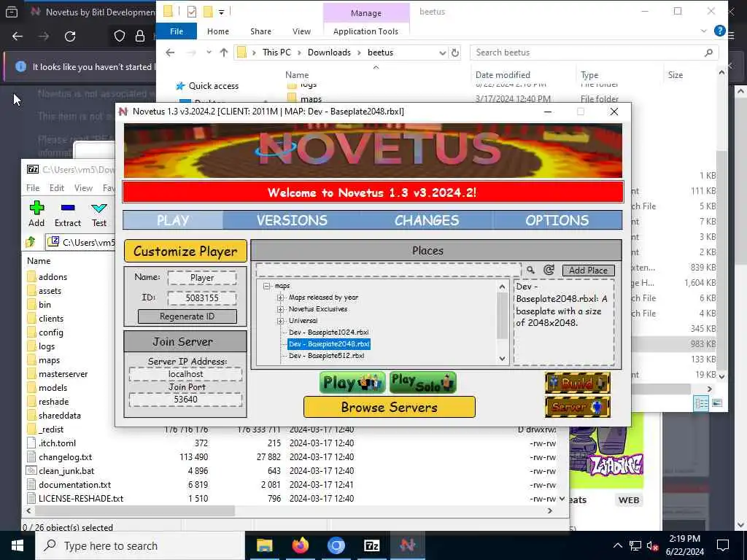Click the Play Solo button
This screenshot has height=560, width=747.
pos(422,382)
